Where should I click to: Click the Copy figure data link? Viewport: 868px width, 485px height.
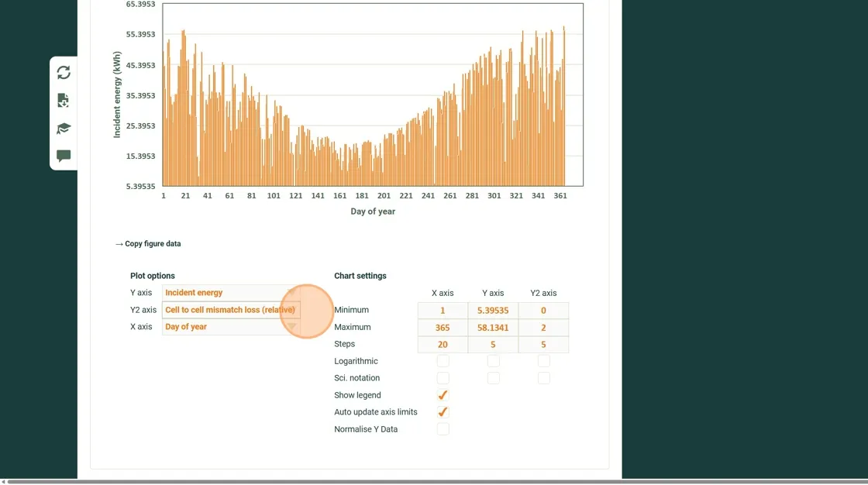click(148, 244)
